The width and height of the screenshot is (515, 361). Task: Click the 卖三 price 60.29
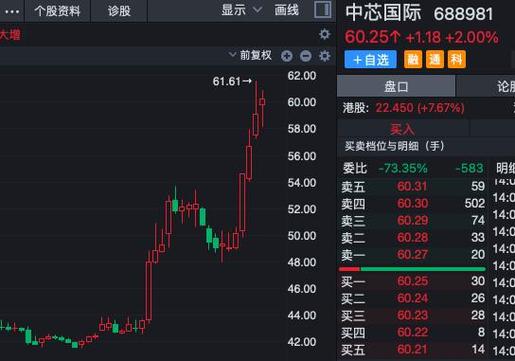412,220
